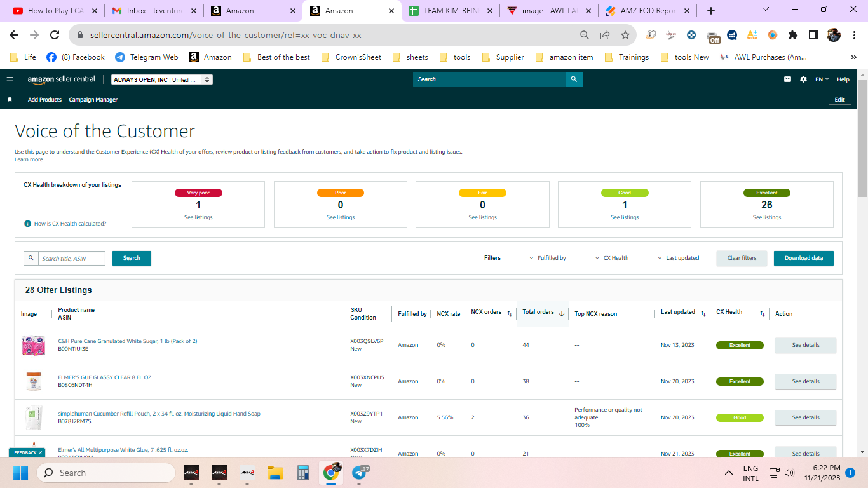868x488 pixels.
Task: Click the Help link in the header
Action: point(843,79)
